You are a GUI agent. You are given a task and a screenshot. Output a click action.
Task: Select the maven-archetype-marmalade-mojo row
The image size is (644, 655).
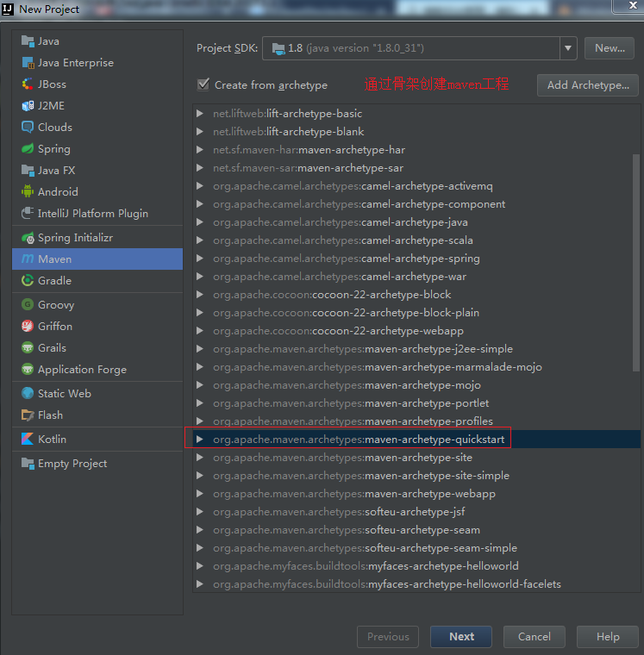[x=416, y=367]
